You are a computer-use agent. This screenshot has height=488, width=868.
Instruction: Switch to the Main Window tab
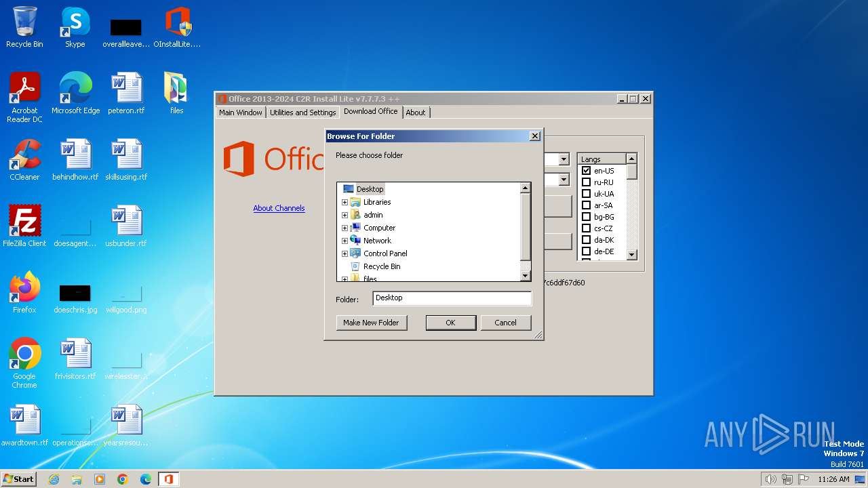(x=240, y=113)
